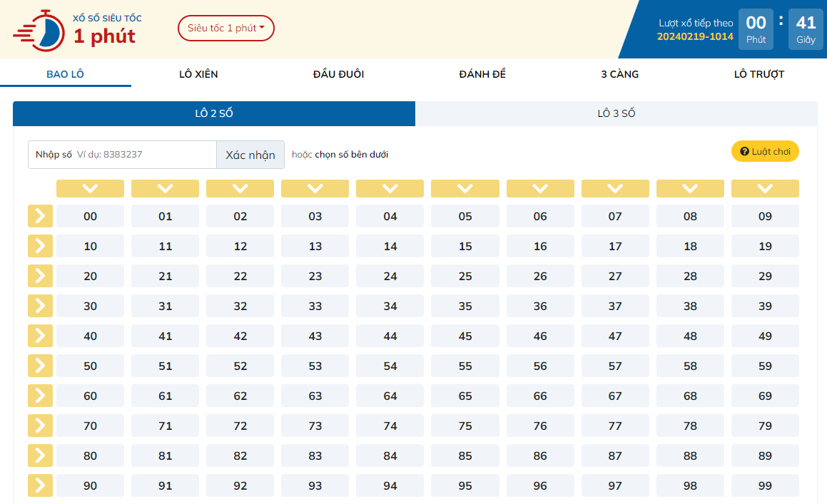The width and height of the screenshot is (827, 504).
Task: Expand column chevron above number 00
Action: click(x=90, y=188)
